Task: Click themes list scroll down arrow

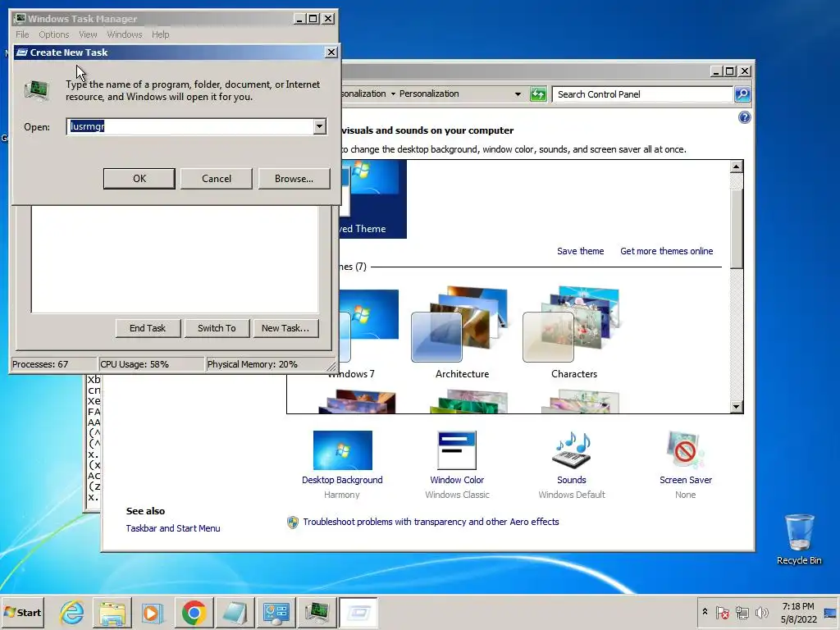Action: [x=736, y=407]
